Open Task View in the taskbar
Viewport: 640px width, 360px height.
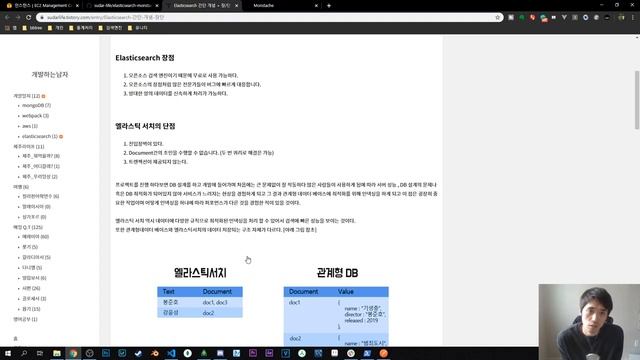click(x=40, y=353)
